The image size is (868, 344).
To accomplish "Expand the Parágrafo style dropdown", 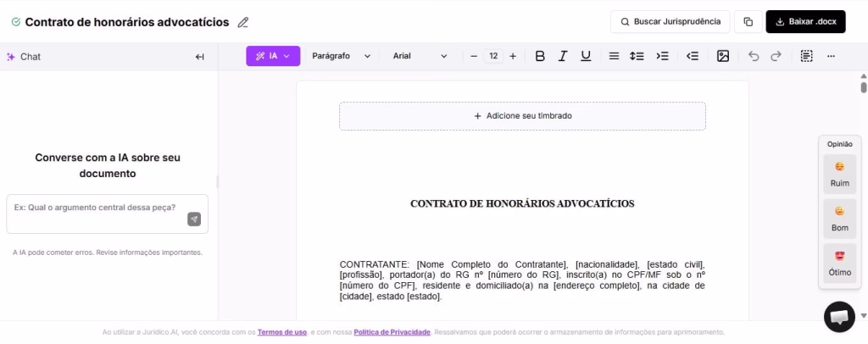I will tap(341, 56).
